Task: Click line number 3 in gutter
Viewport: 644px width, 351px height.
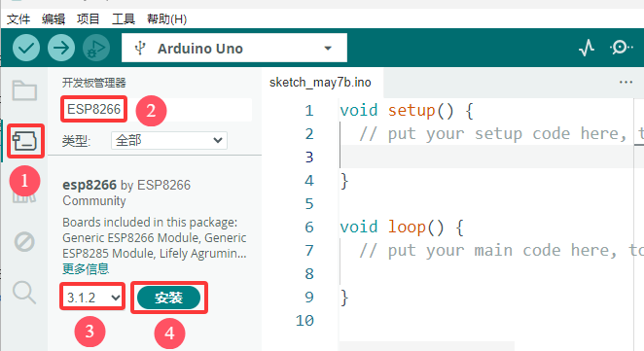Action: pyautogui.click(x=309, y=157)
